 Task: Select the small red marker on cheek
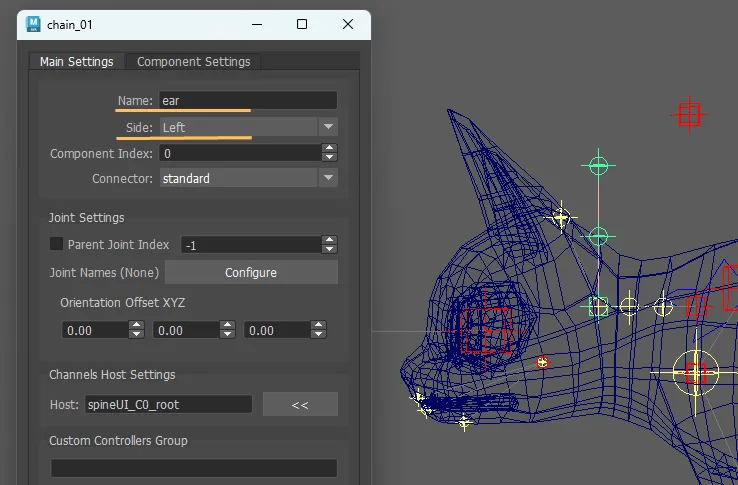click(543, 362)
